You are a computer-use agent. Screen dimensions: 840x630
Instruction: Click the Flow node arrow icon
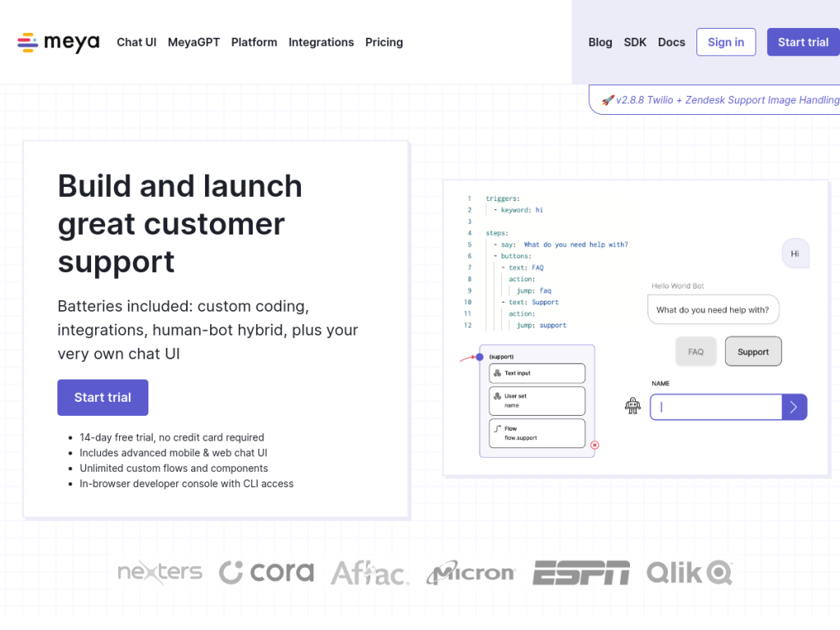click(x=497, y=428)
